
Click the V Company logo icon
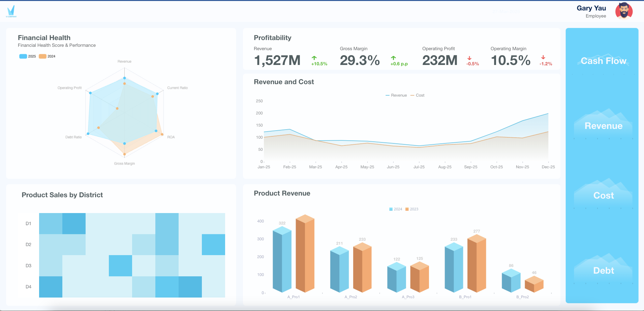[11, 11]
